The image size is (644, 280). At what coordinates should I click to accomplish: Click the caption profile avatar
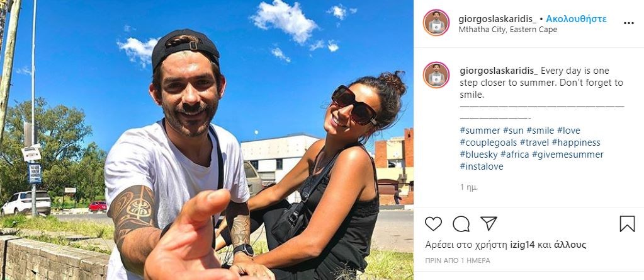436,75
